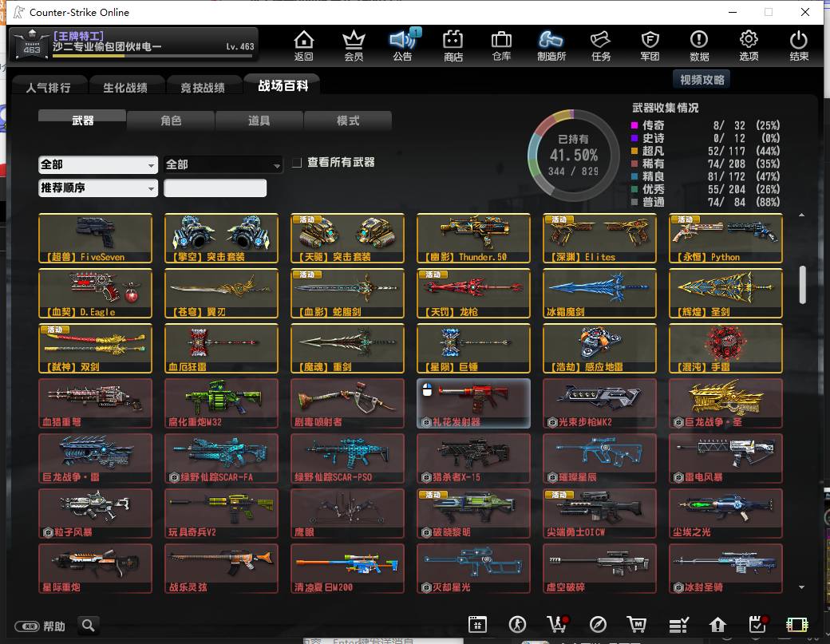Go back using the 返回 home icon

(x=304, y=45)
